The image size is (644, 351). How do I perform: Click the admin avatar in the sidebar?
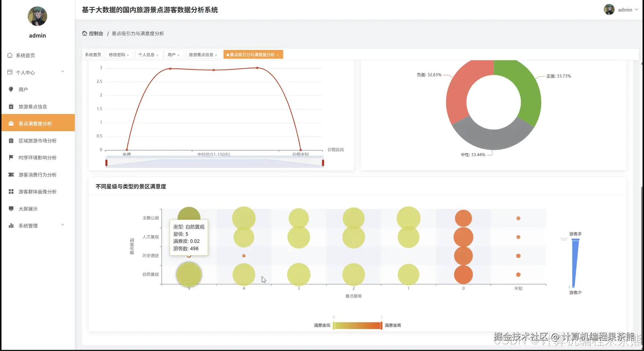click(x=37, y=16)
